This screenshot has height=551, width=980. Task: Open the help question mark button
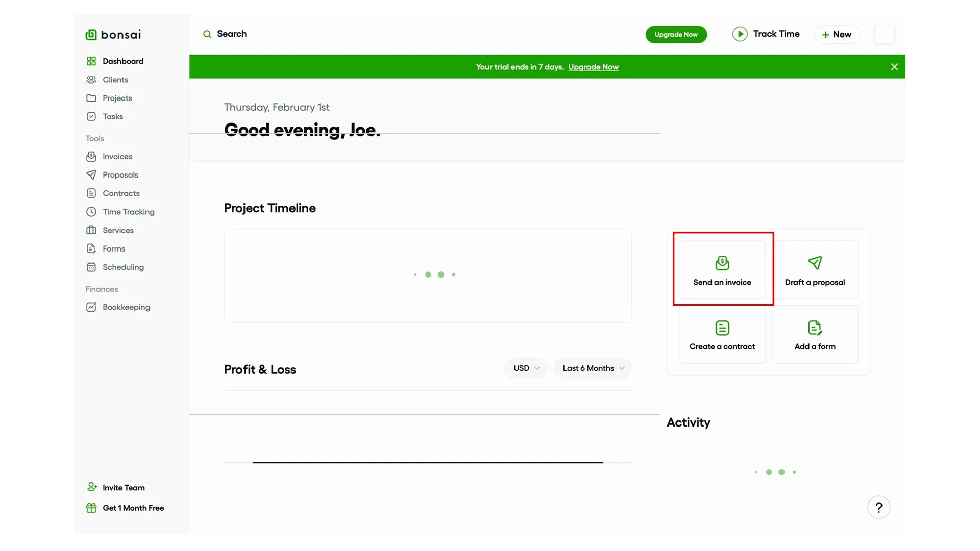[878, 507]
